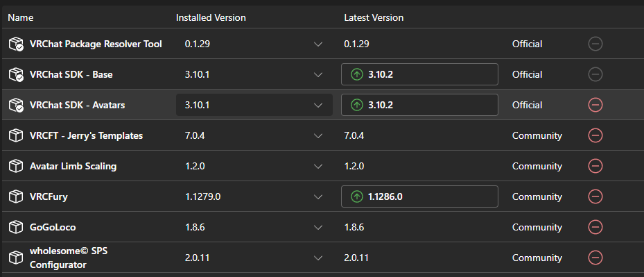
Task: Click the disabled remove icon for VRChat SDK - Base
Action: click(x=595, y=74)
